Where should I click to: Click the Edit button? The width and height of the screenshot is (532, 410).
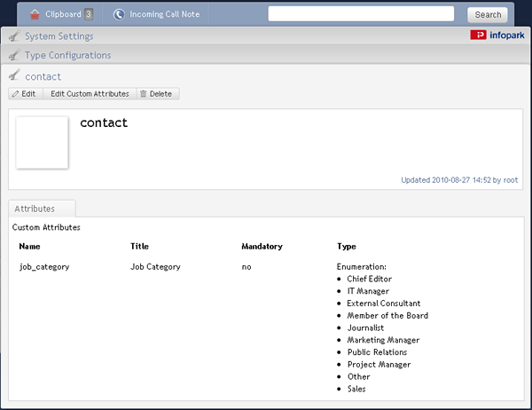pos(26,94)
